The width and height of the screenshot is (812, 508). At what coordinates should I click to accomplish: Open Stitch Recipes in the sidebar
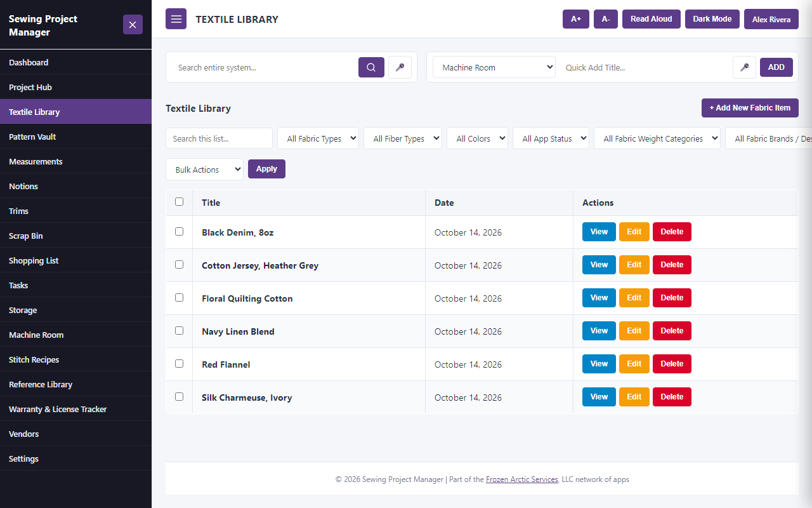point(75,359)
